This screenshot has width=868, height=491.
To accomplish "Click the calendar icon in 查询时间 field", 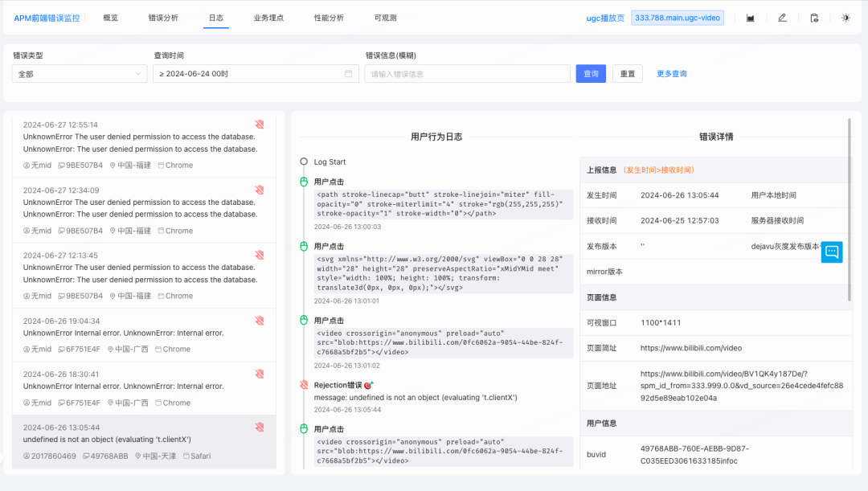I will (349, 74).
